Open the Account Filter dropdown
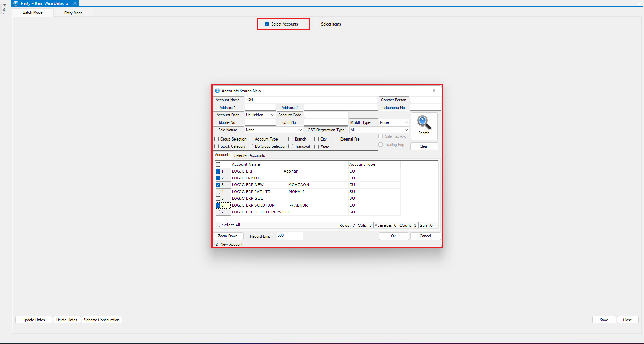This screenshot has width=644, height=344. 272,115
